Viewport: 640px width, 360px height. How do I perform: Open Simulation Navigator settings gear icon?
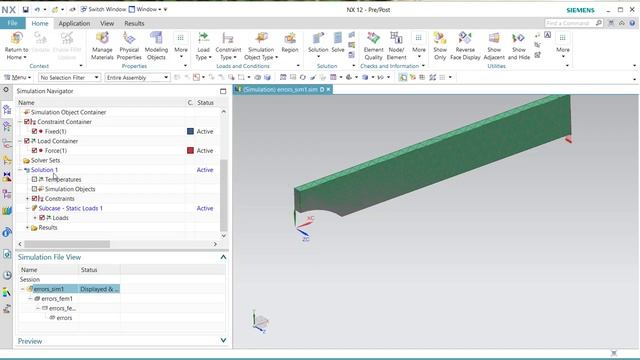point(6,90)
